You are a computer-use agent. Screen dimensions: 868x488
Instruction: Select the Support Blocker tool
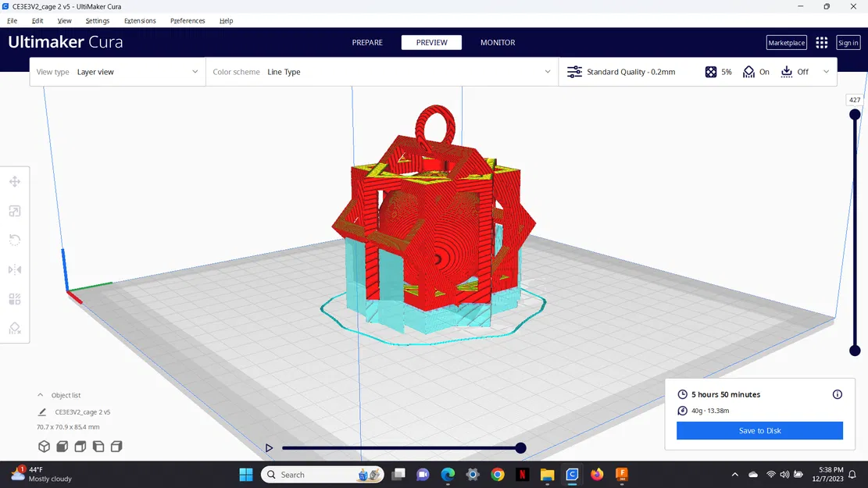coord(15,328)
